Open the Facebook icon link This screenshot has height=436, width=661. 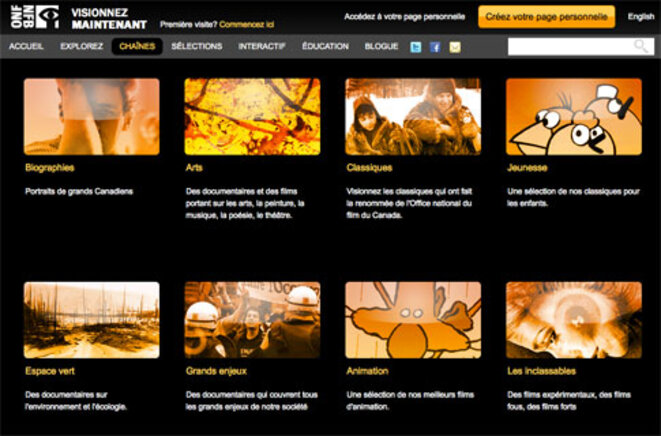tap(435, 47)
